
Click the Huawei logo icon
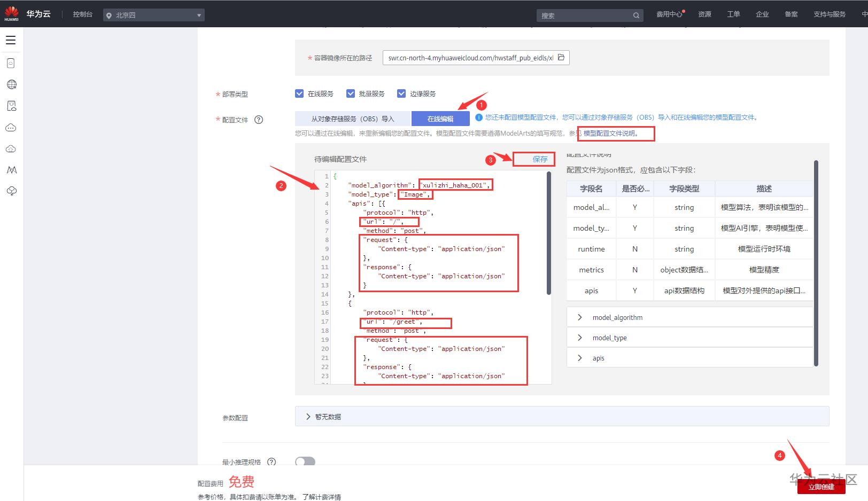click(x=11, y=14)
